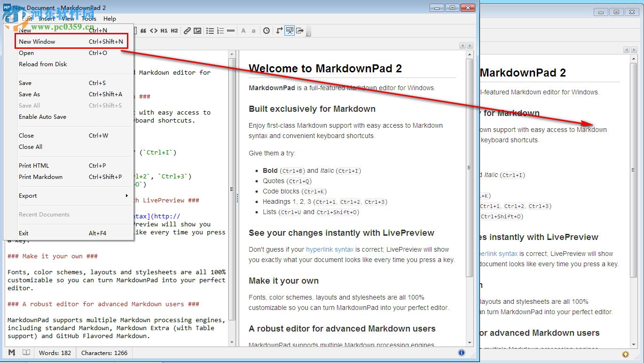Viewport: 644px width, 363px height.
Task: Open settings via the gear icon
Action: pyautogui.click(x=625, y=355)
